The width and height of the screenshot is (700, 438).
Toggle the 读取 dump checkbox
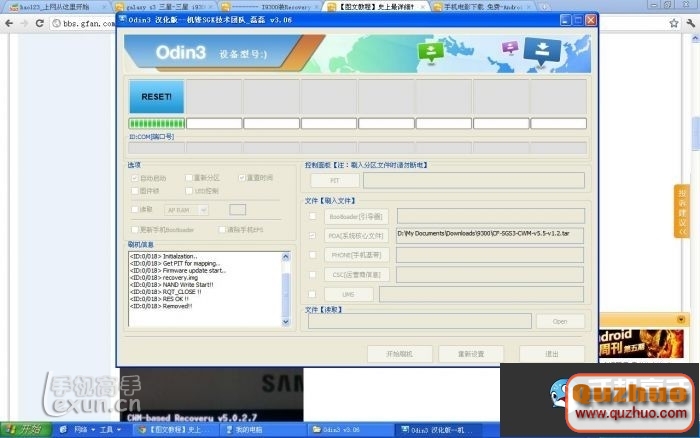pyautogui.click(x=134, y=209)
